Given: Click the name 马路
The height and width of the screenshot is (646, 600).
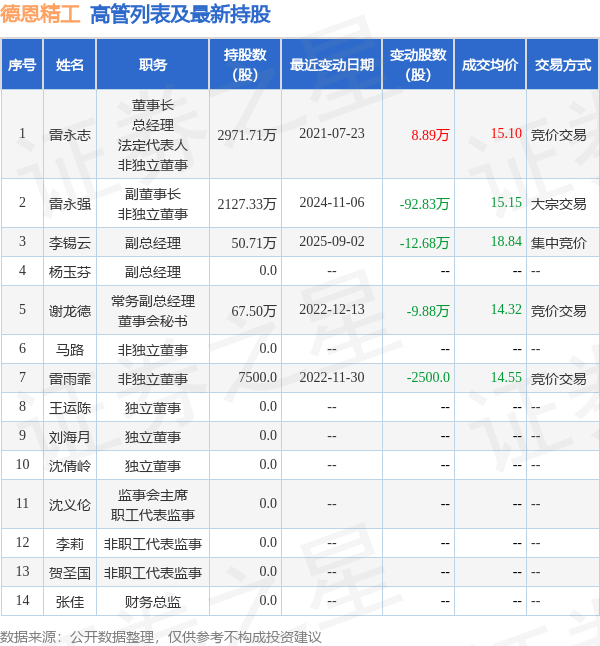Looking at the screenshot, I should tap(70, 350).
